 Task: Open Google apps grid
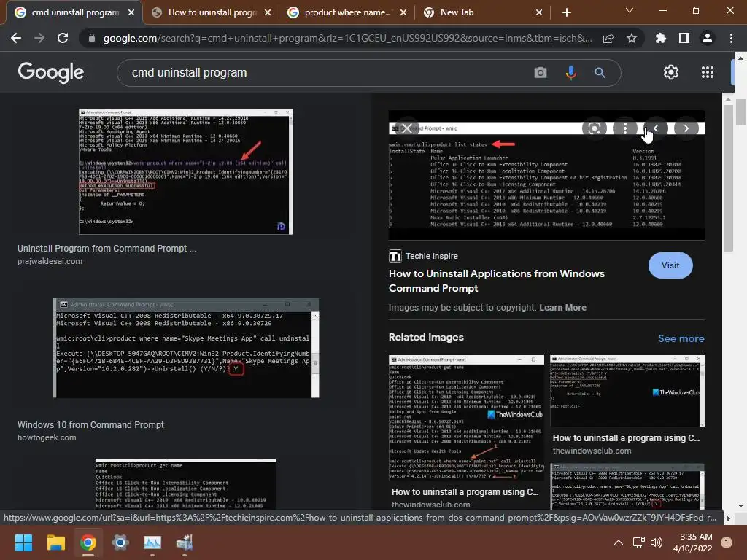(x=708, y=72)
